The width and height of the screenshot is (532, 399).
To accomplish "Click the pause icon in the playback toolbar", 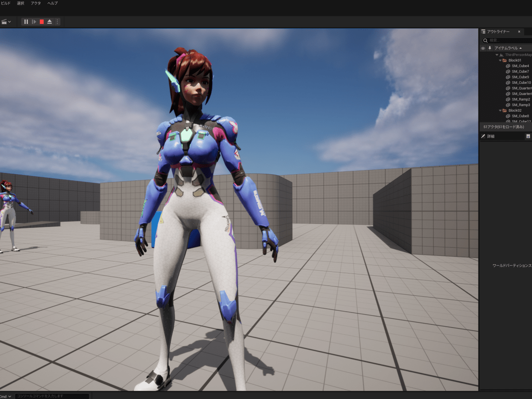I will tap(26, 21).
